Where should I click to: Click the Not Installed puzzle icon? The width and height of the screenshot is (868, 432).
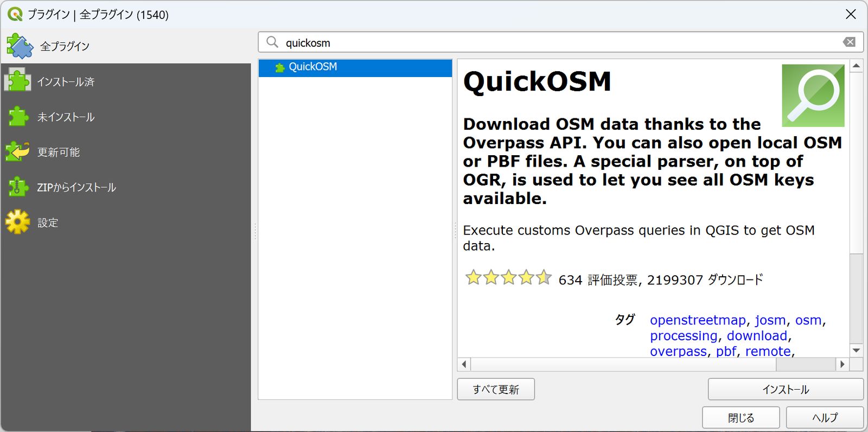tap(17, 117)
